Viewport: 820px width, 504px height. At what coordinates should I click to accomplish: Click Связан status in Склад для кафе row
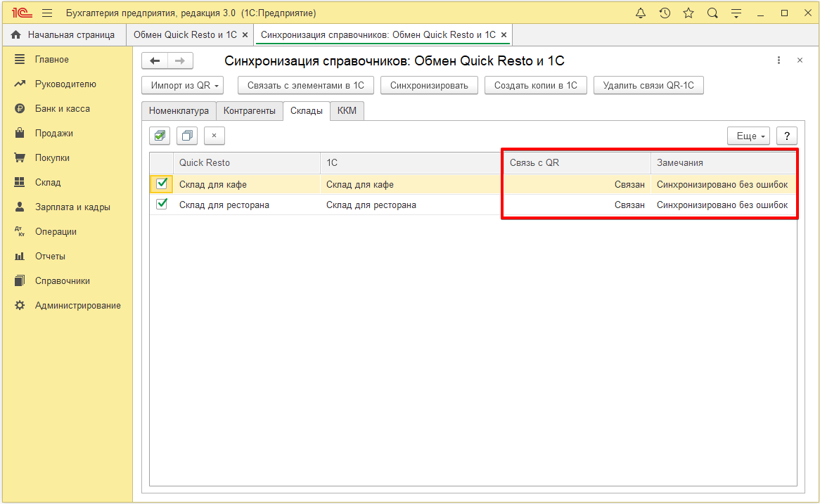tap(629, 185)
